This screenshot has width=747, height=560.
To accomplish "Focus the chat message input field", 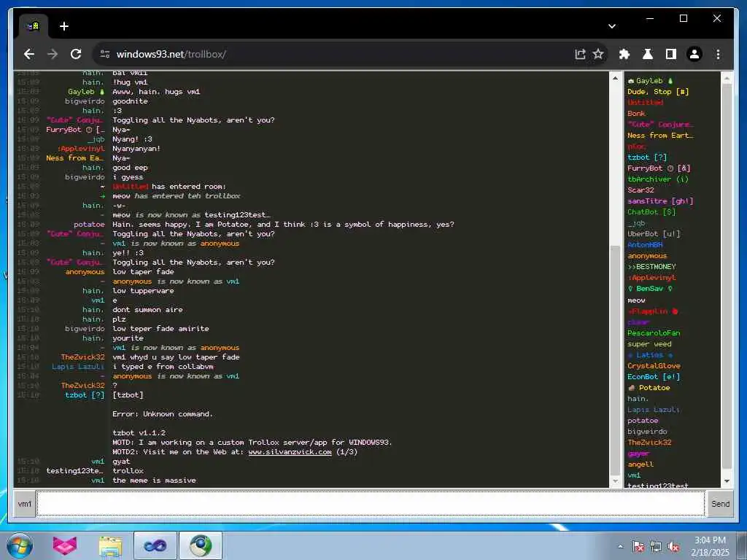I will (371, 504).
